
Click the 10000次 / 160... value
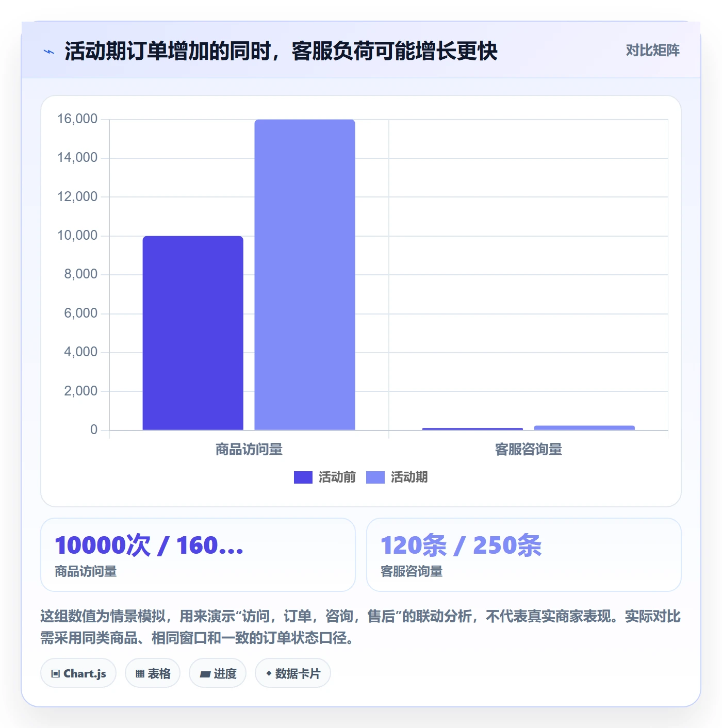coord(149,545)
